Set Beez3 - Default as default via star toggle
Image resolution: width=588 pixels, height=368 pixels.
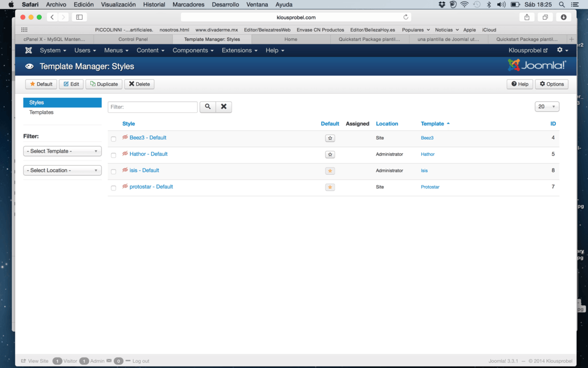point(330,138)
